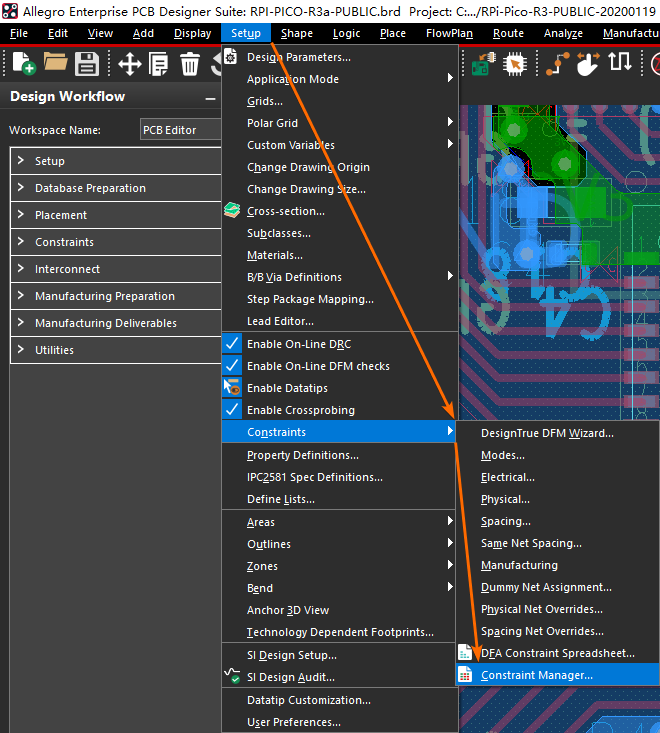The image size is (660, 733).
Task: Click the Delete trash can icon
Action: pyautogui.click(x=190, y=64)
